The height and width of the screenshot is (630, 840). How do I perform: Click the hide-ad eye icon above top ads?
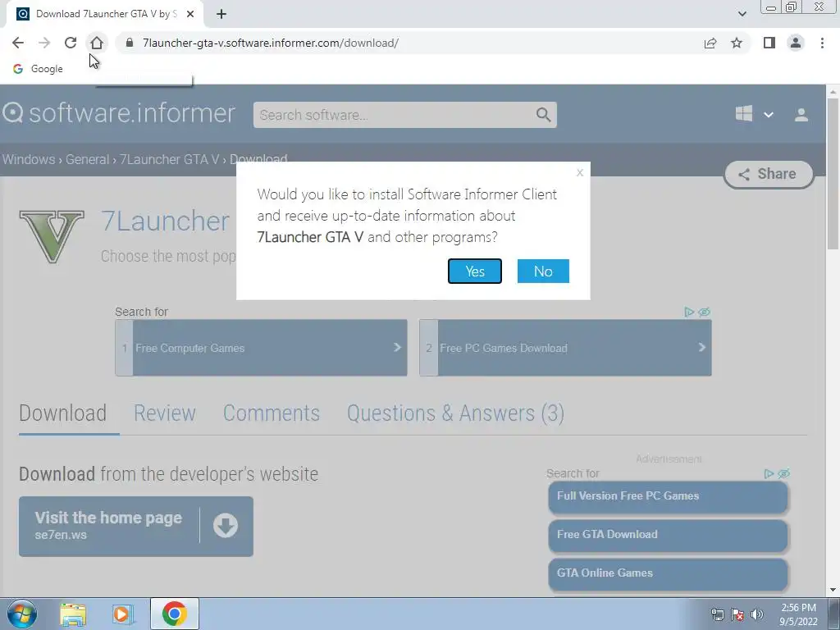pos(704,312)
